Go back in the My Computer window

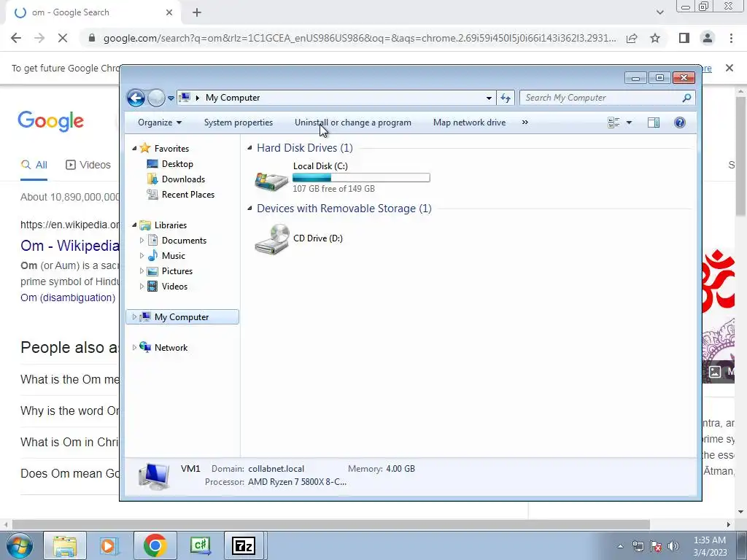tap(136, 98)
